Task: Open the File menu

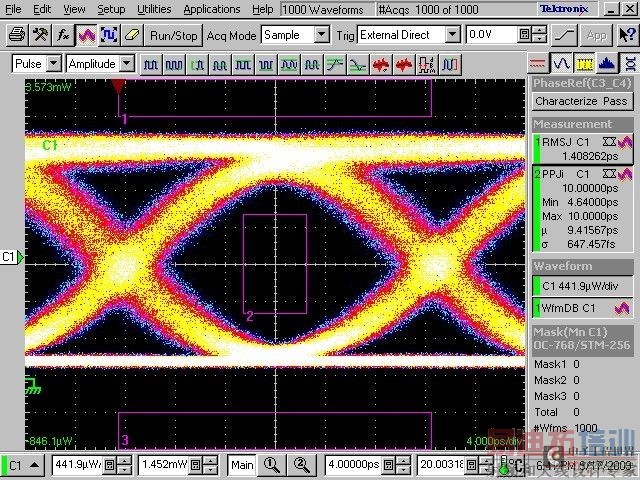Action: click(13, 9)
